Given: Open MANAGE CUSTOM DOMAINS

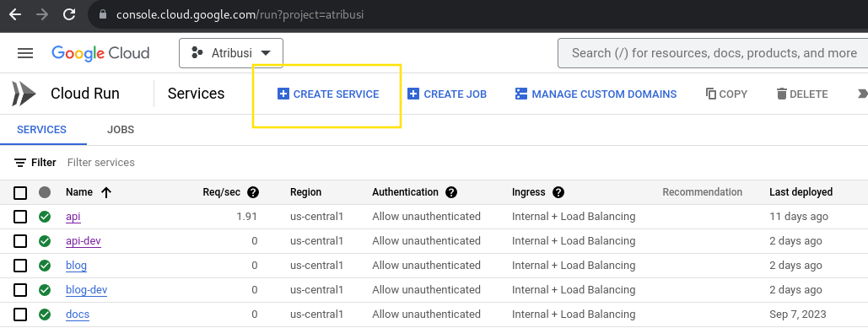Looking at the screenshot, I should tap(596, 94).
